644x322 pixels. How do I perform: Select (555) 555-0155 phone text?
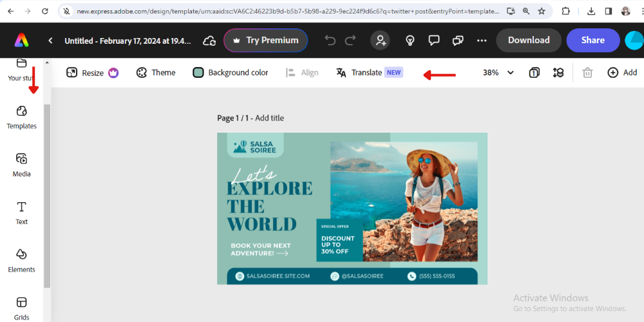click(437, 276)
